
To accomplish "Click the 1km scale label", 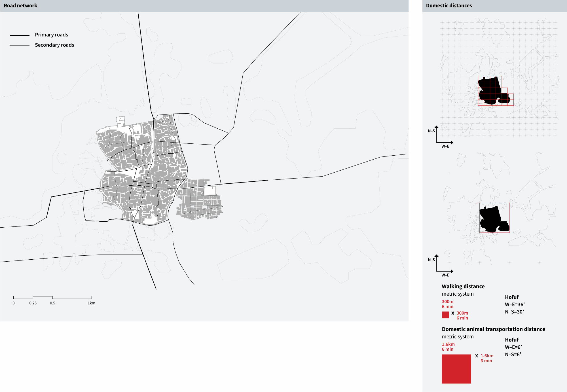I will (91, 303).
